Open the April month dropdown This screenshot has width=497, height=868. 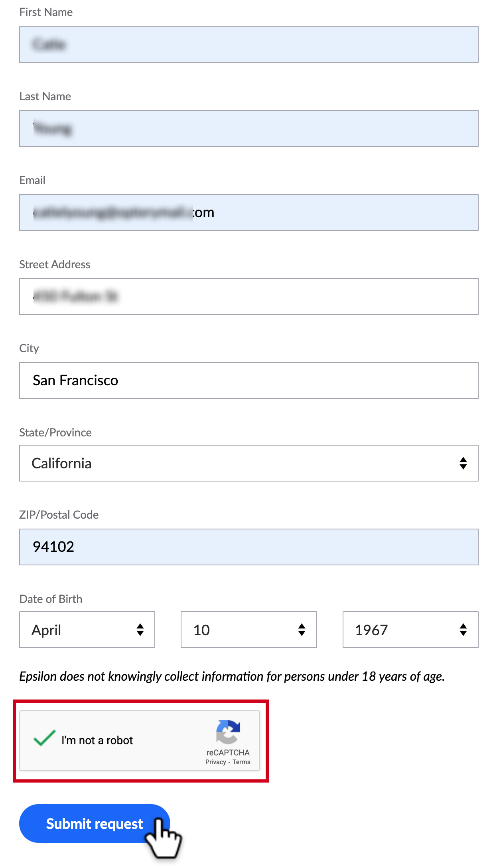tap(87, 630)
